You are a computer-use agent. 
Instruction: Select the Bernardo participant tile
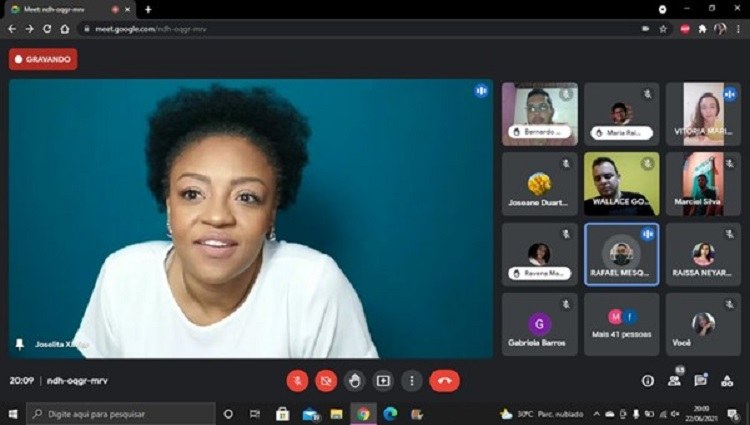click(x=540, y=114)
